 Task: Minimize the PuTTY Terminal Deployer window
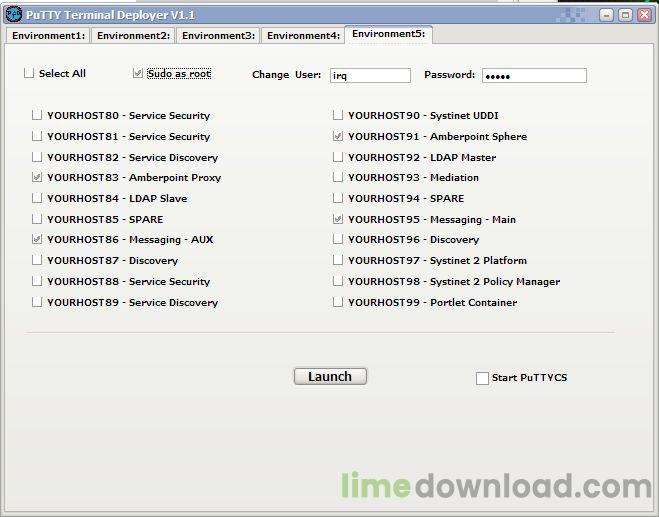606,15
